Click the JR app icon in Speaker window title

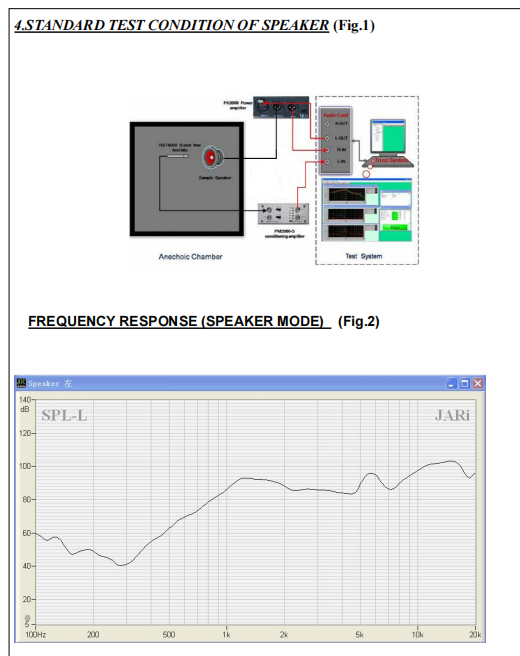click(21, 383)
